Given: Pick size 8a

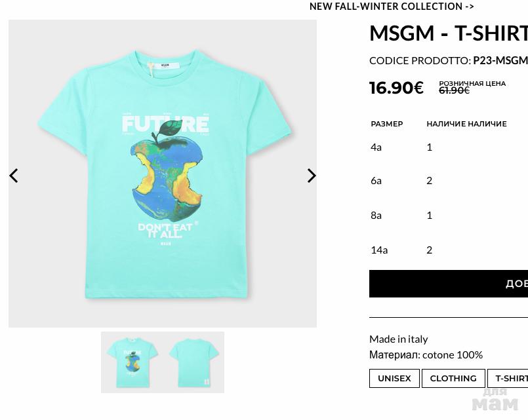Looking at the screenshot, I should (376, 215).
